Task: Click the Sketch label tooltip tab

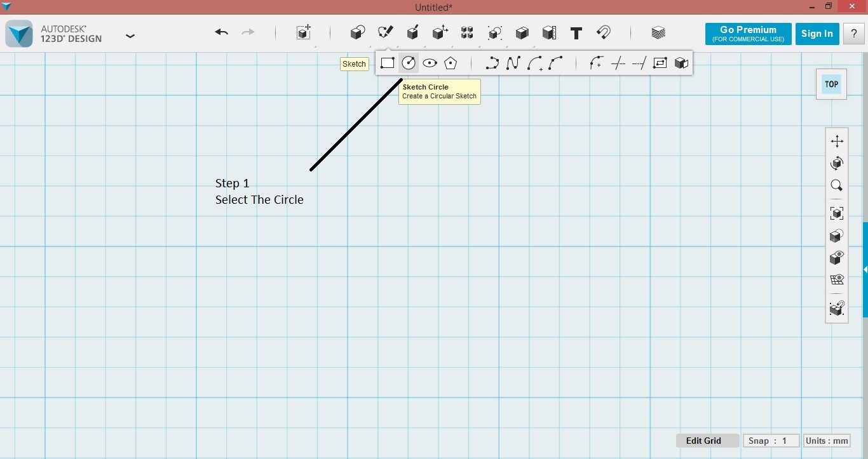Action: click(353, 63)
